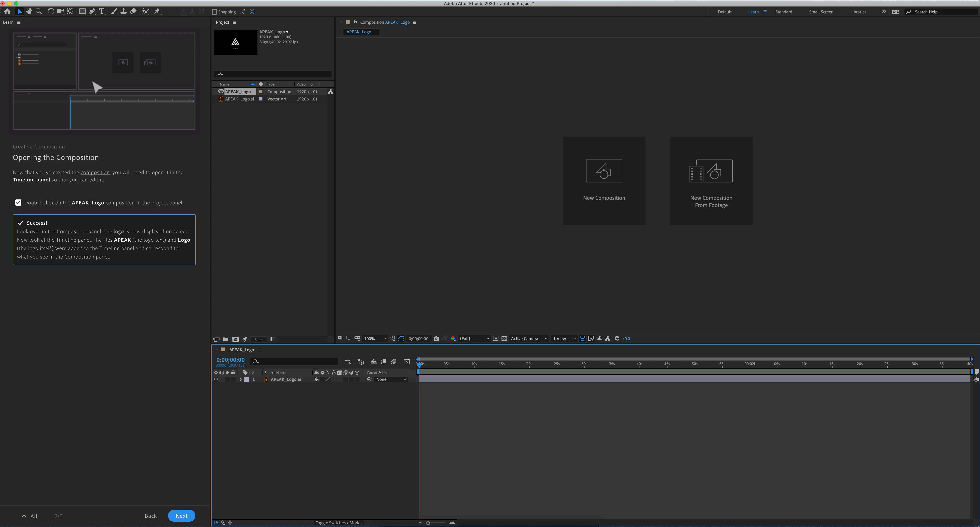Pick the Type text tool

[101, 11]
